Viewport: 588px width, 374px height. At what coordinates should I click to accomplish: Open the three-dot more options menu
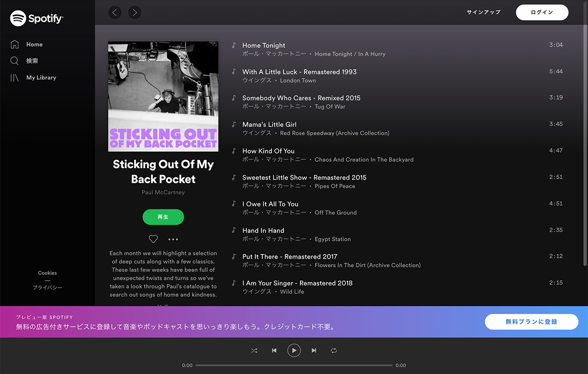point(173,239)
